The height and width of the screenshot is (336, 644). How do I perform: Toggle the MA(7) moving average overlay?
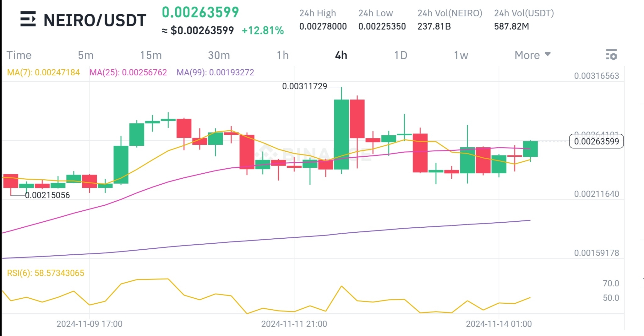point(42,72)
